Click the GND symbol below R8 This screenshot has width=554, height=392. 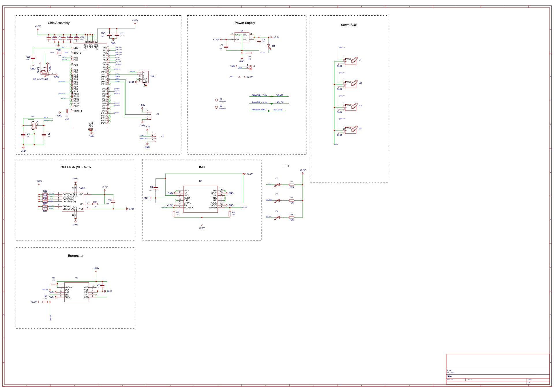pos(242,60)
